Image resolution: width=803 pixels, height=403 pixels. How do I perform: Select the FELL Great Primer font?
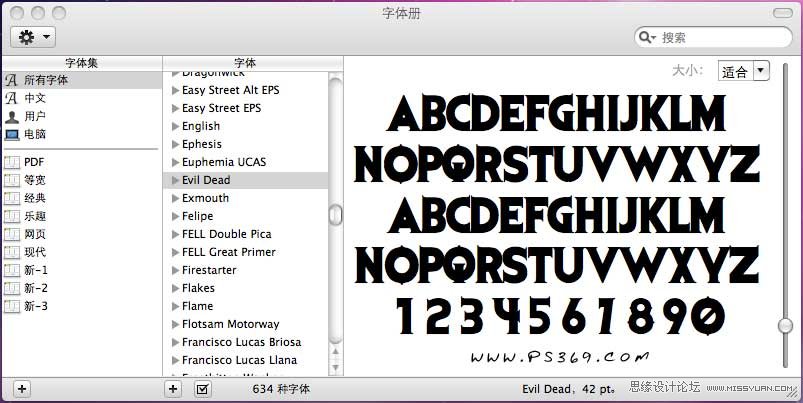click(246, 252)
